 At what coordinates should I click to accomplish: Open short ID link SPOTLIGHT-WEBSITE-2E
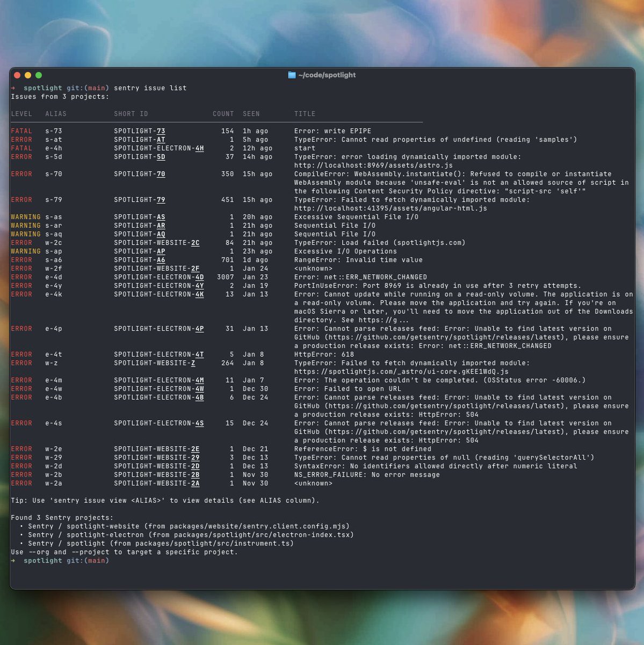157,449
